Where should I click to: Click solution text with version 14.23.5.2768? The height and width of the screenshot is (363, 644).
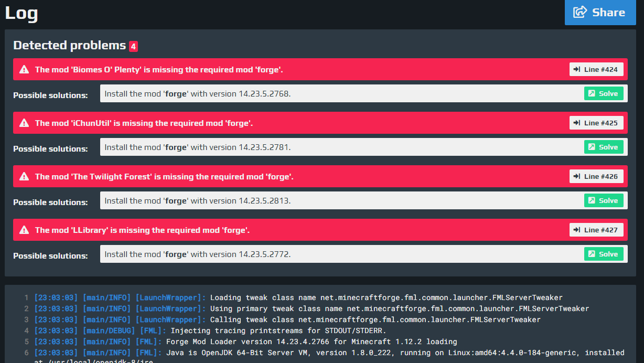(x=198, y=93)
